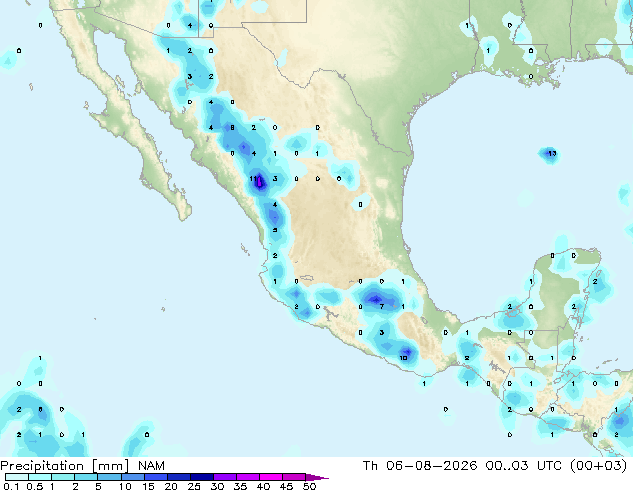The width and height of the screenshot is (634, 490).
Task: Click the 0.5–1 mm legend color swatch
Action: point(40,477)
